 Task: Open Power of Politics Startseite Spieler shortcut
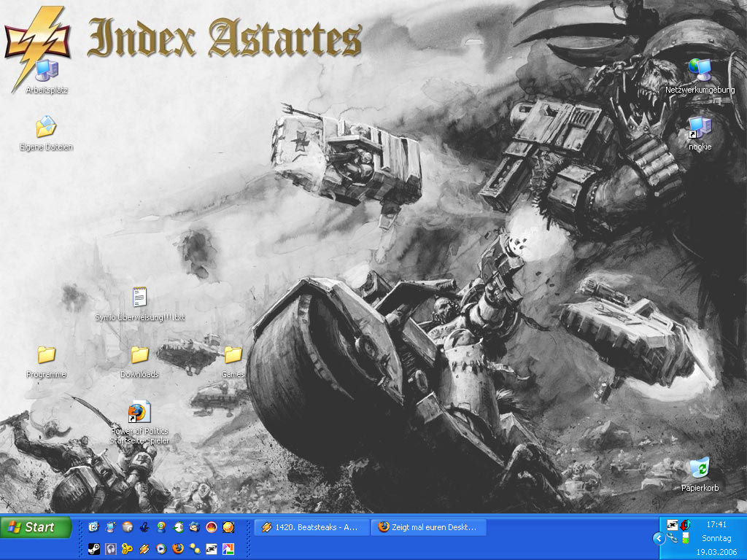tap(139, 423)
